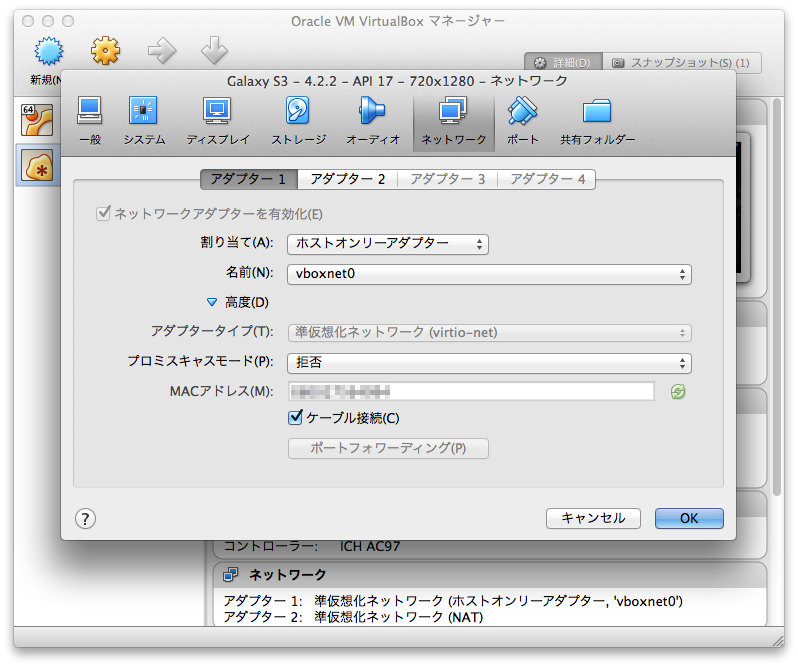798x667 pixels.
Task: Toggle the ケーブル接続 checkbox
Action: (x=295, y=418)
